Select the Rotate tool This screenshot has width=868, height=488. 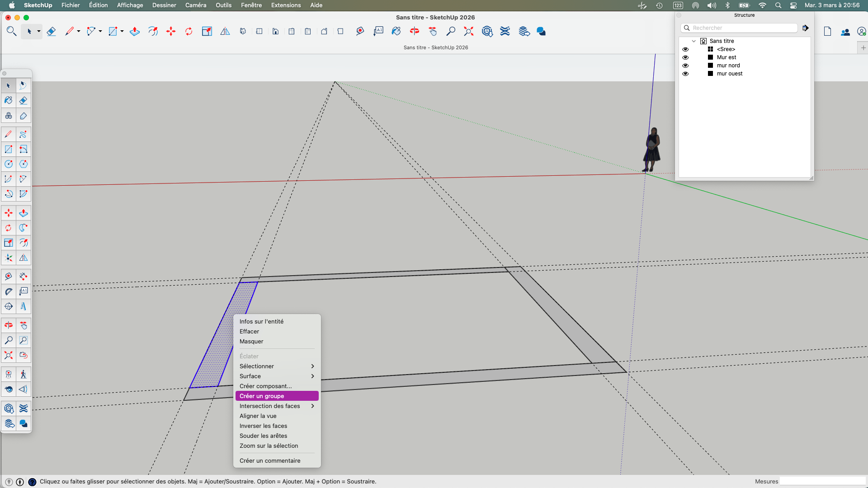coord(189,31)
